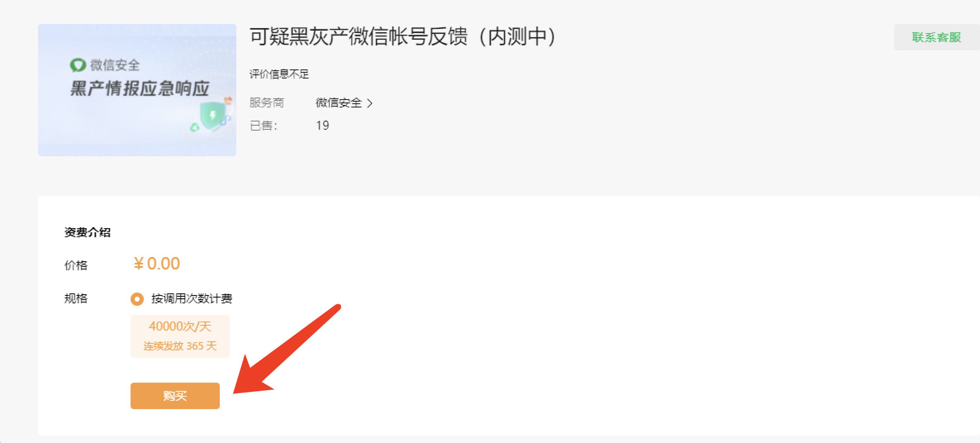Screen dimensions: 980x443
Task: Click the 已售 label
Action: tap(263, 126)
